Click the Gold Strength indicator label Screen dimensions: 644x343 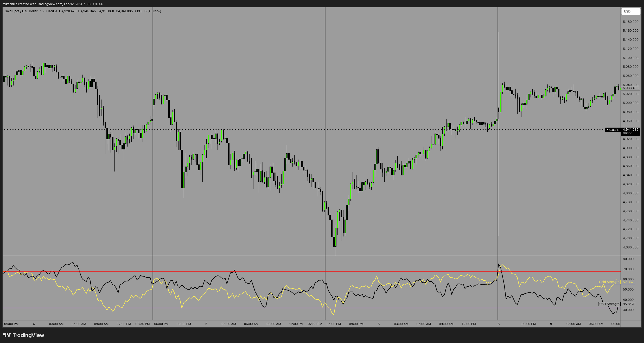(609, 282)
